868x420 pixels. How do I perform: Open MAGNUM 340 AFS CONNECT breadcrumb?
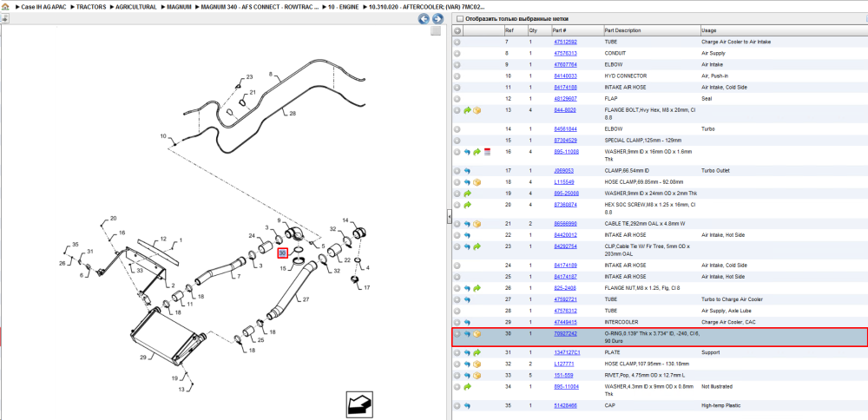click(x=260, y=7)
